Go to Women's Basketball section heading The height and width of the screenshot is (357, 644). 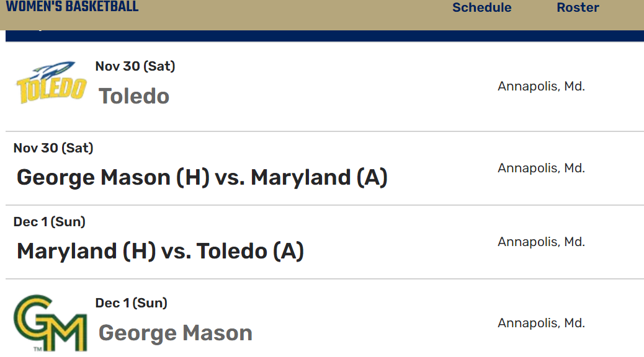72,7
